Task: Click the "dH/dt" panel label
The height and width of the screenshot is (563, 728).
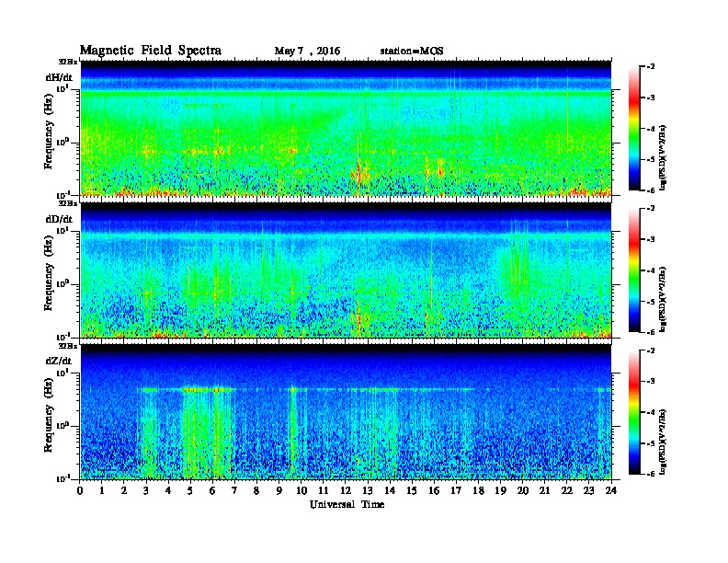Action: 59,78
